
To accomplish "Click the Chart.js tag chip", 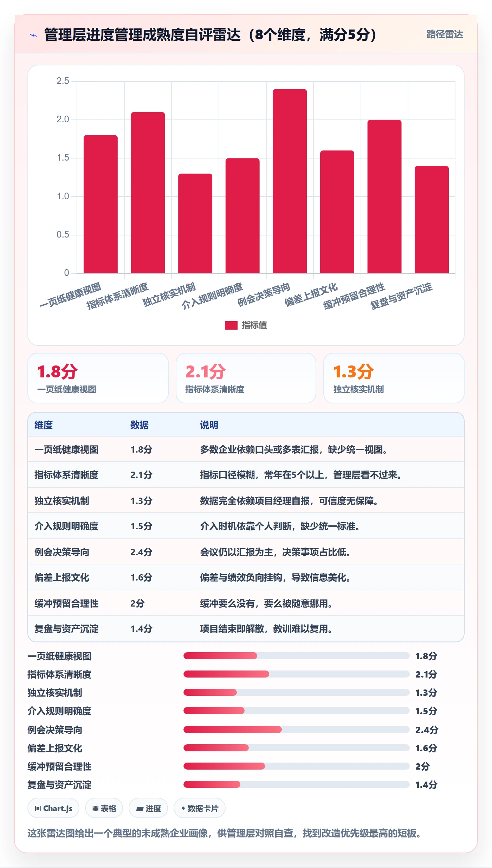I will click(53, 808).
